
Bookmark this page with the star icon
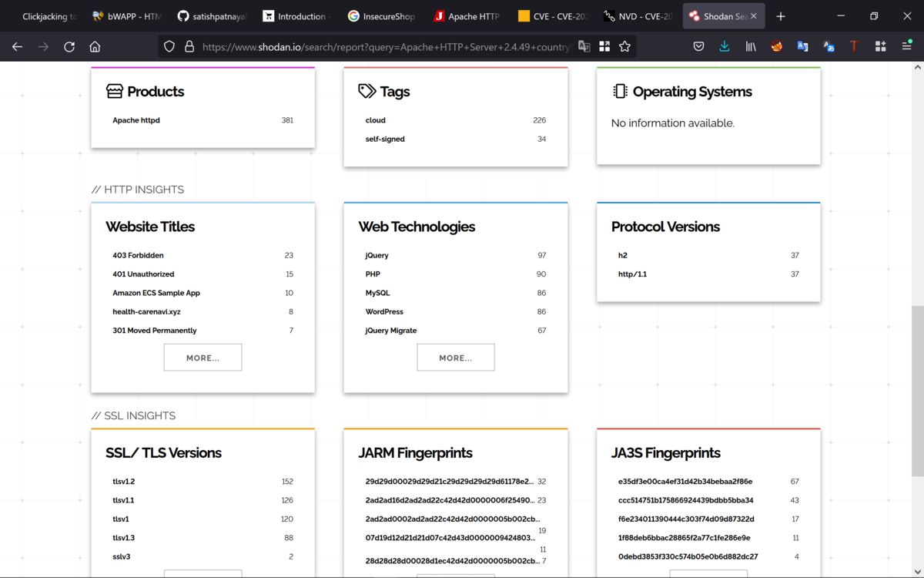[624, 47]
